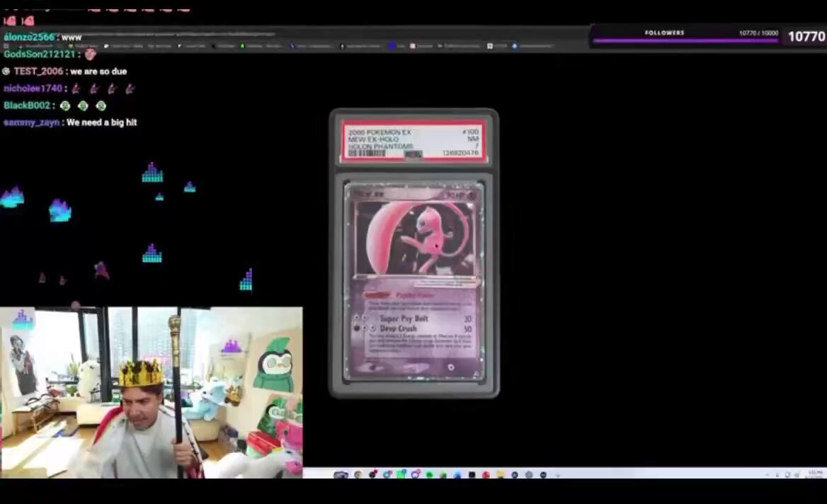Click the message 'We need a big hit'

[x=102, y=122]
